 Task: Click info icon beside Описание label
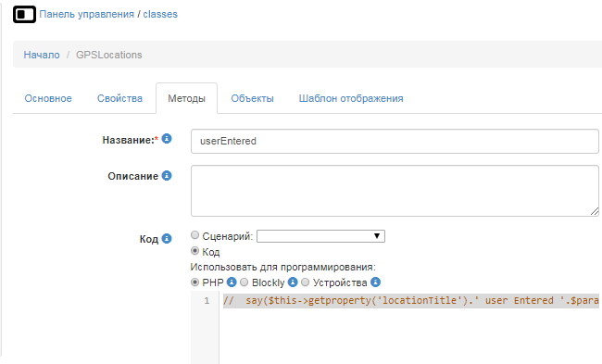point(166,175)
